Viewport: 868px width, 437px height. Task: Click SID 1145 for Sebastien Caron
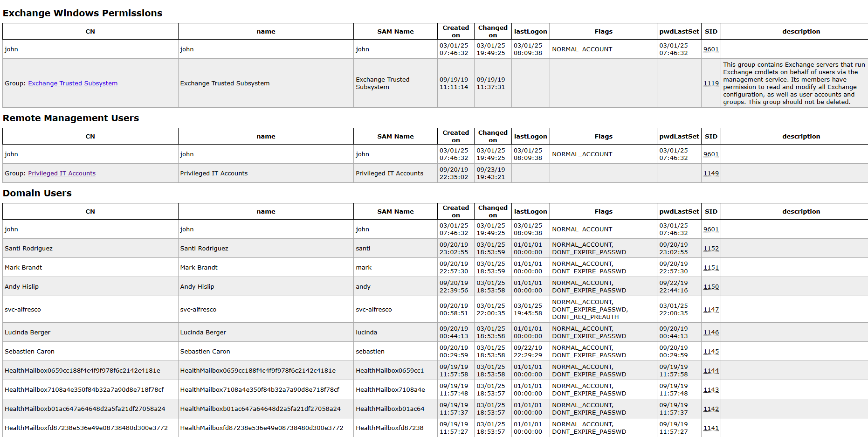coord(711,352)
